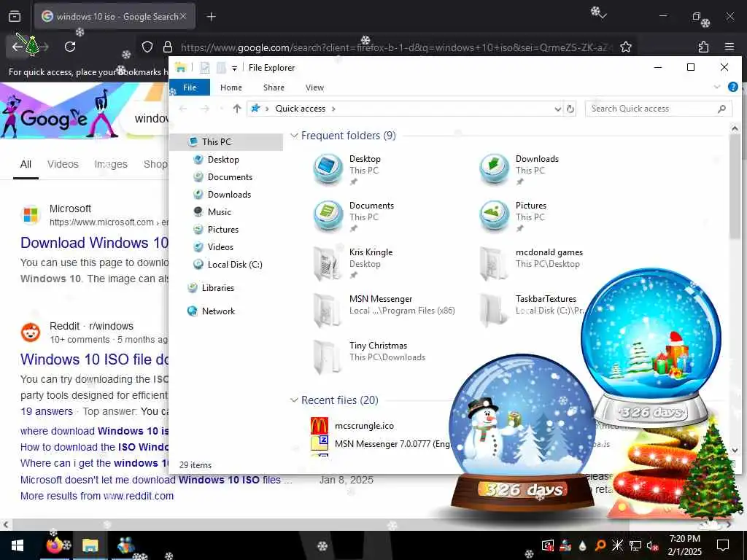Open the Pictures frequent folder icon

coord(494,216)
